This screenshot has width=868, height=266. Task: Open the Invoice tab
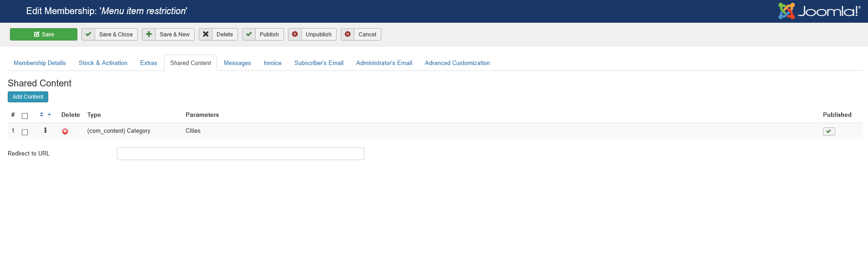tap(273, 63)
